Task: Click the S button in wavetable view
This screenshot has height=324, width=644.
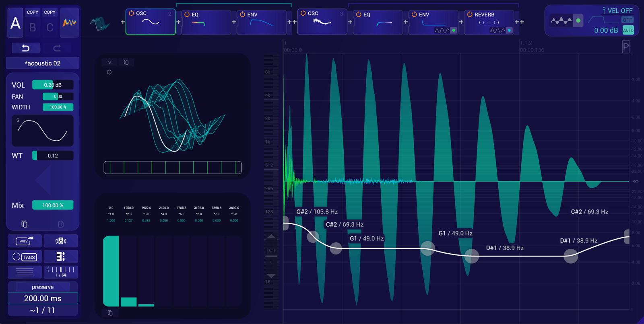Action: click(x=109, y=62)
